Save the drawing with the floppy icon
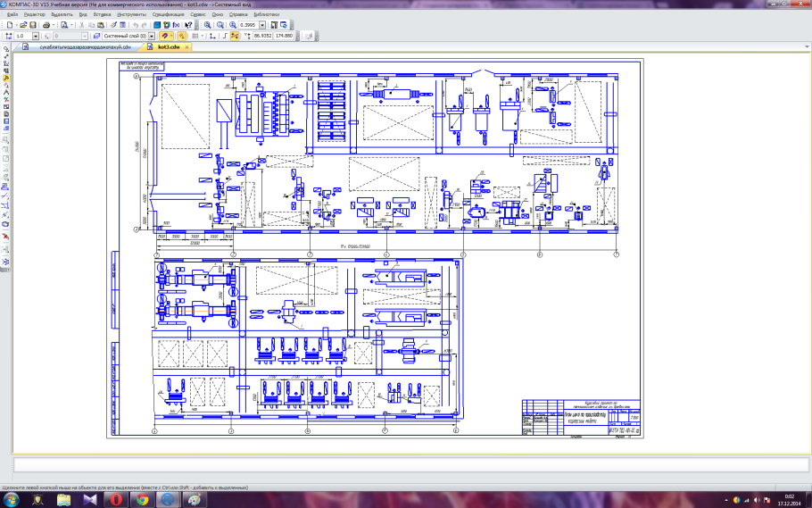Screen dimensions: 812x508 point(33,25)
